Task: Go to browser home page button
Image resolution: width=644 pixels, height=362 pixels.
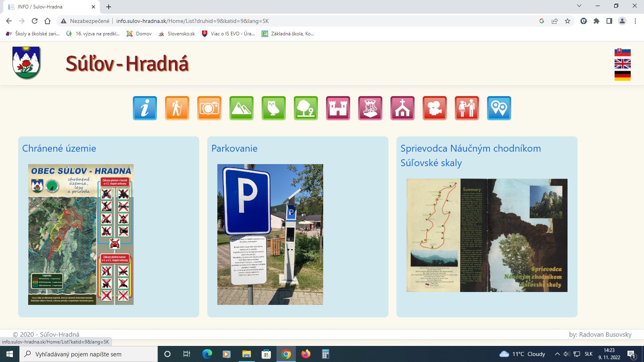Action: pyautogui.click(x=47, y=21)
